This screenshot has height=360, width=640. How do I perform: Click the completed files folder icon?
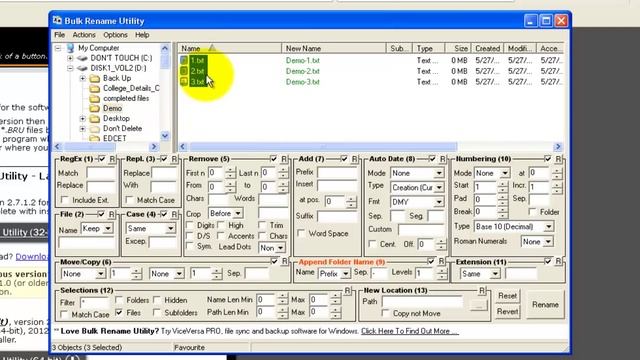point(95,98)
